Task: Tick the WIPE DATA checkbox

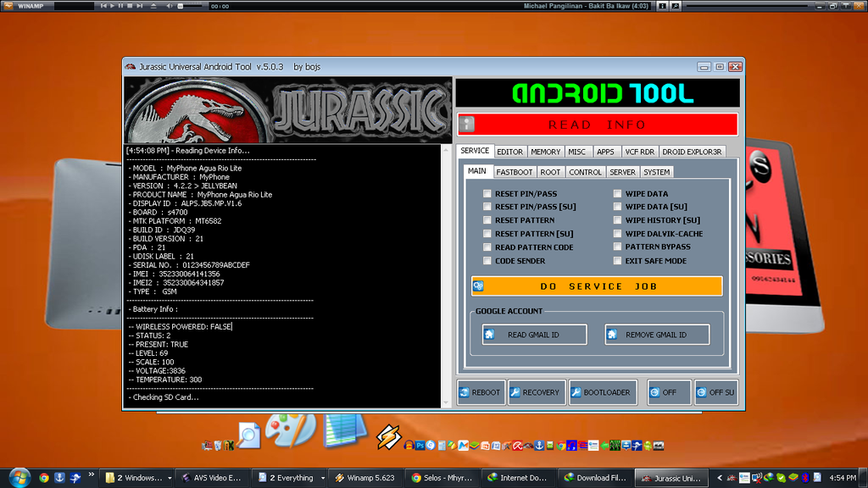Action: (617, 194)
